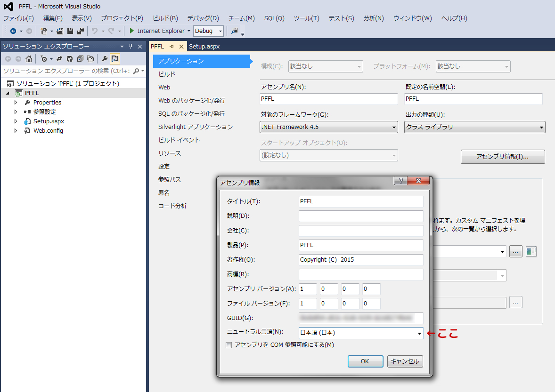Click the help question mark in the assembly dialog
Image resolution: width=555 pixels, height=392 pixels.
click(400, 181)
